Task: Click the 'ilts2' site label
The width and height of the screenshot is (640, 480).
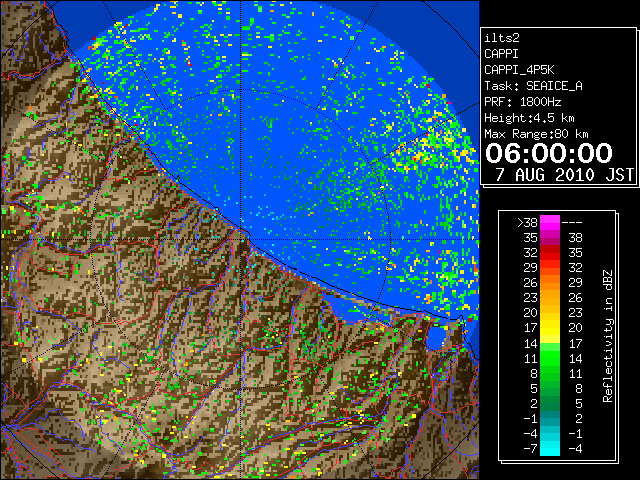Action: 502,38
